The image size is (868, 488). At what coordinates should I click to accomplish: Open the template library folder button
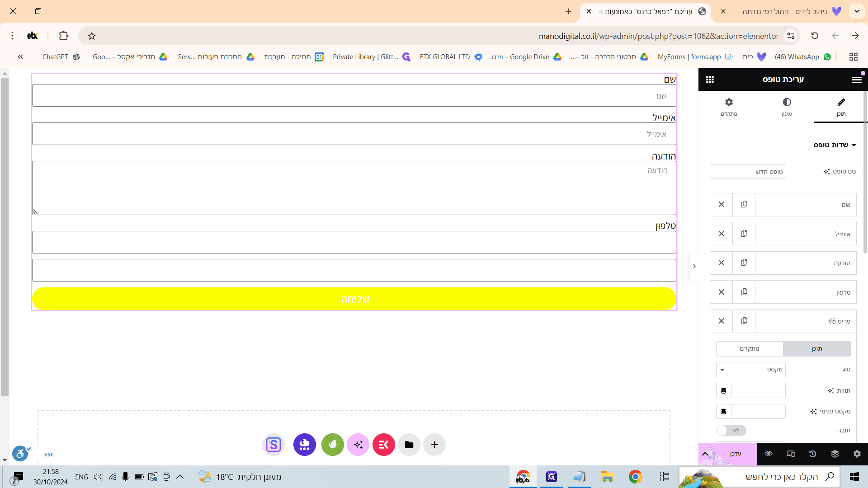tap(409, 445)
